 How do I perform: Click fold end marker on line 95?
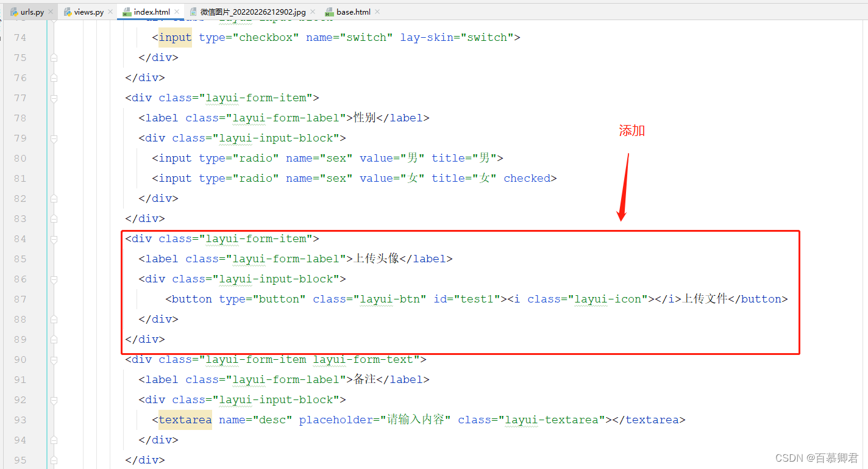[x=54, y=460]
